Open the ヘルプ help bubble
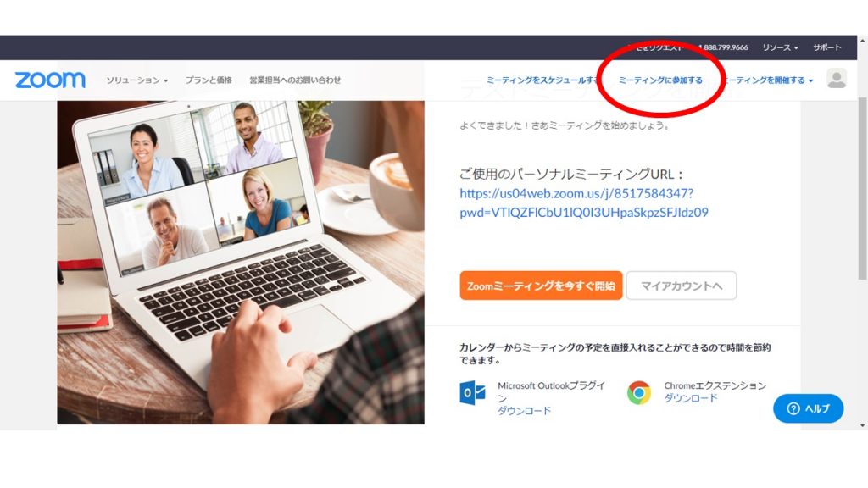Screen dimensions: 868x488 click(808, 408)
